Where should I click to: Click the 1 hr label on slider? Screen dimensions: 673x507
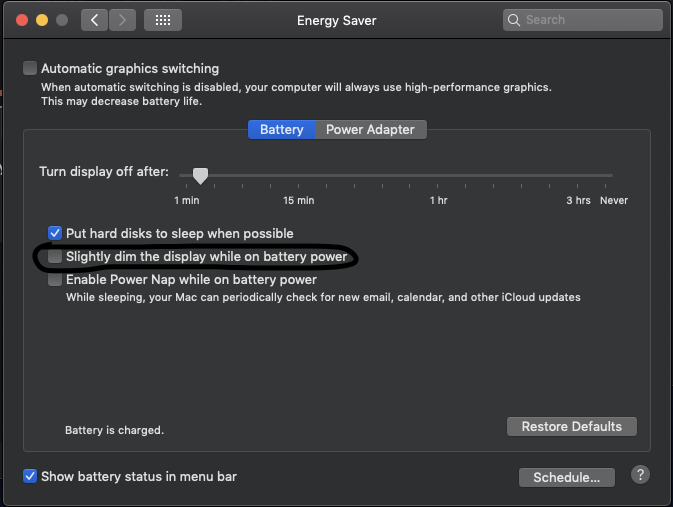click(x=438, y=200)
